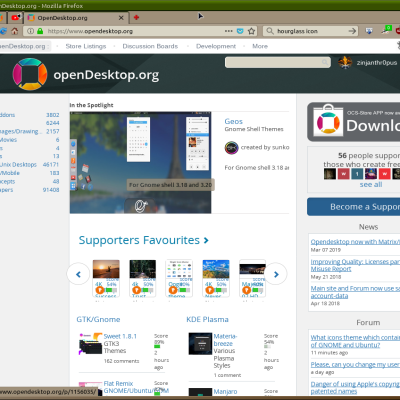Click the Sweet theme preview image
The height and width of the screenshot is (400, 400).
pos(91,343)
